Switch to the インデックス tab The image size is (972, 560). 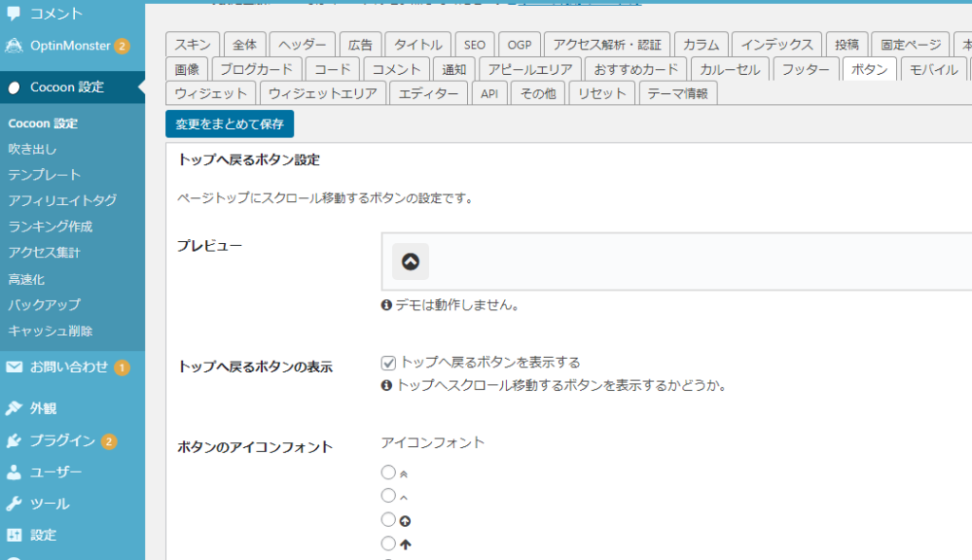click(776, 45)
